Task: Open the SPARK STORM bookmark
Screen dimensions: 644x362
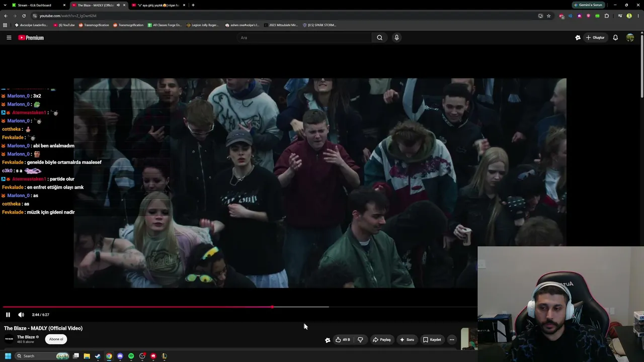Action: click(319, 25)
